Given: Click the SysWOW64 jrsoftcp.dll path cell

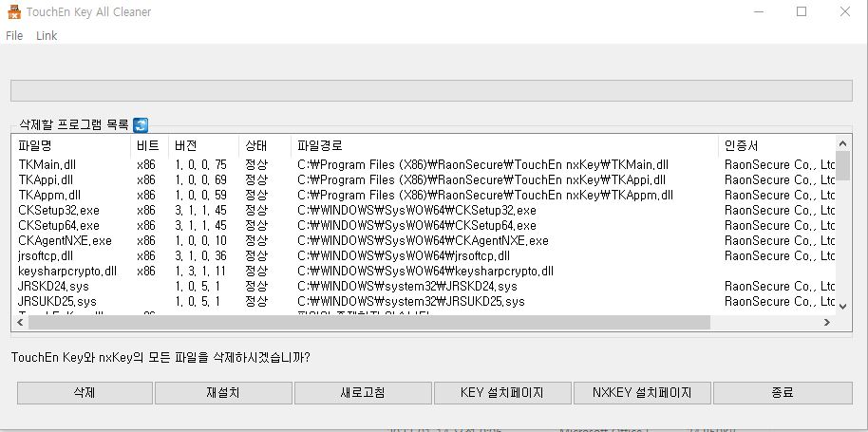Looking at the screenshot, I should tap(404, 256).
